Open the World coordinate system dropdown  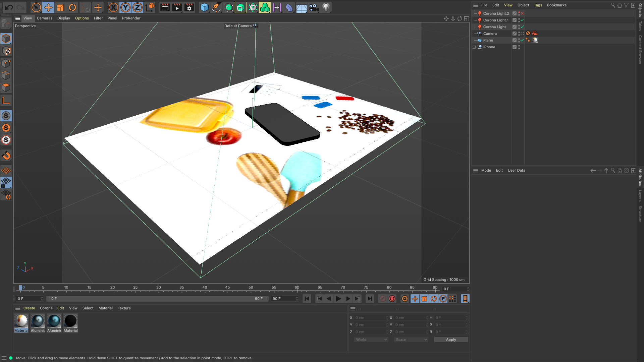(371, 340)
